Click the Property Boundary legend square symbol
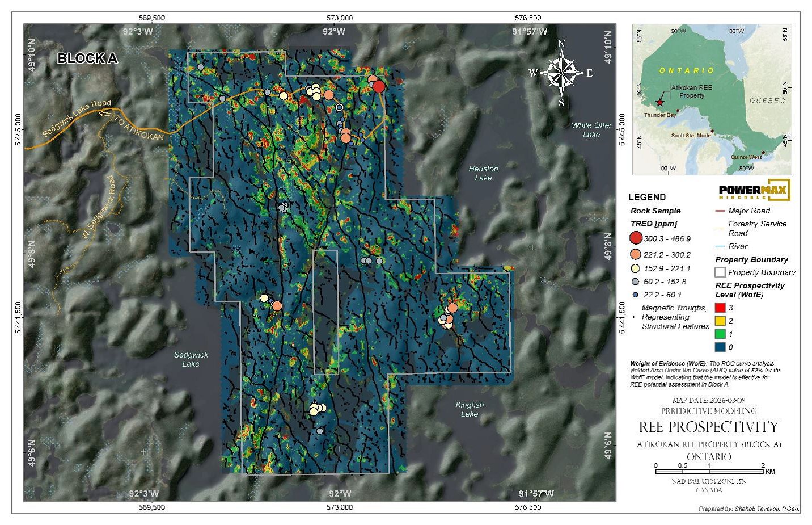Image resolution: width=812 pixels, height=525 pixels. pos(720,272)
